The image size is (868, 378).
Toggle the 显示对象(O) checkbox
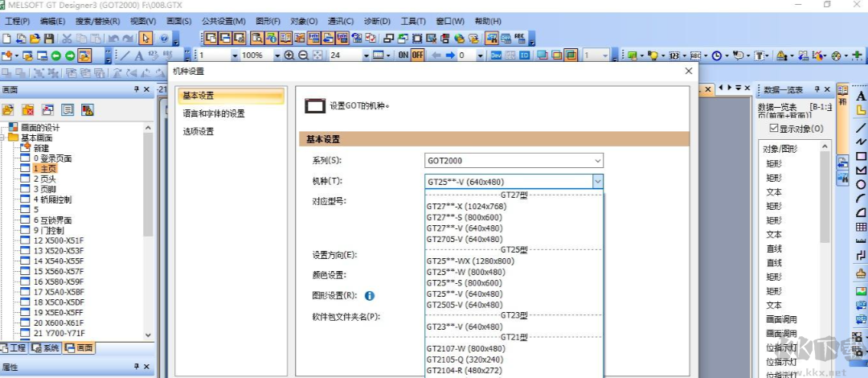coord(773,129)
